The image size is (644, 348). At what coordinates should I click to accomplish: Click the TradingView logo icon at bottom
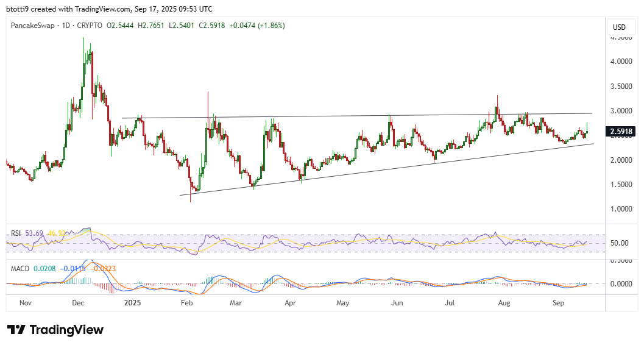click(16, 330)
